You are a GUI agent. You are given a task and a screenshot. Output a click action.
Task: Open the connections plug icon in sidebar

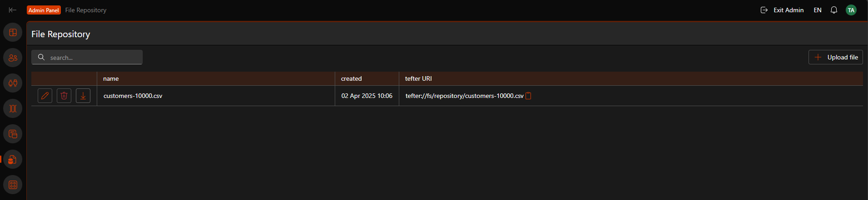(13, 83)
